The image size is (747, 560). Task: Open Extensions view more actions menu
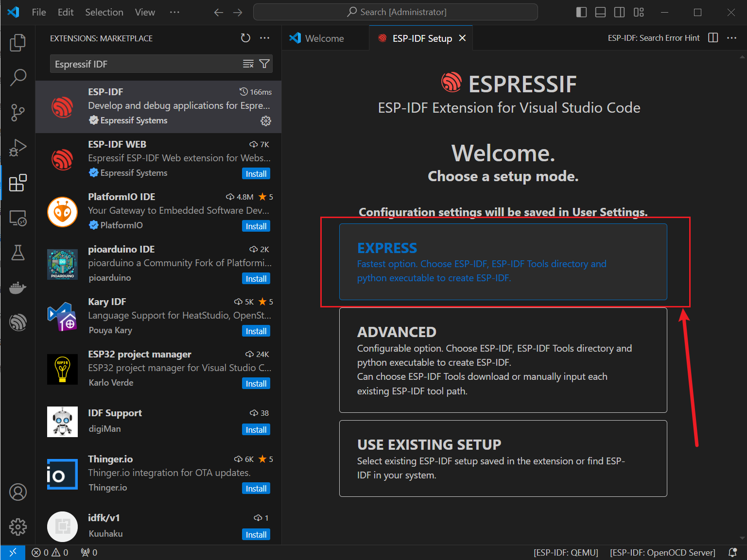click(x=264, y=38)
